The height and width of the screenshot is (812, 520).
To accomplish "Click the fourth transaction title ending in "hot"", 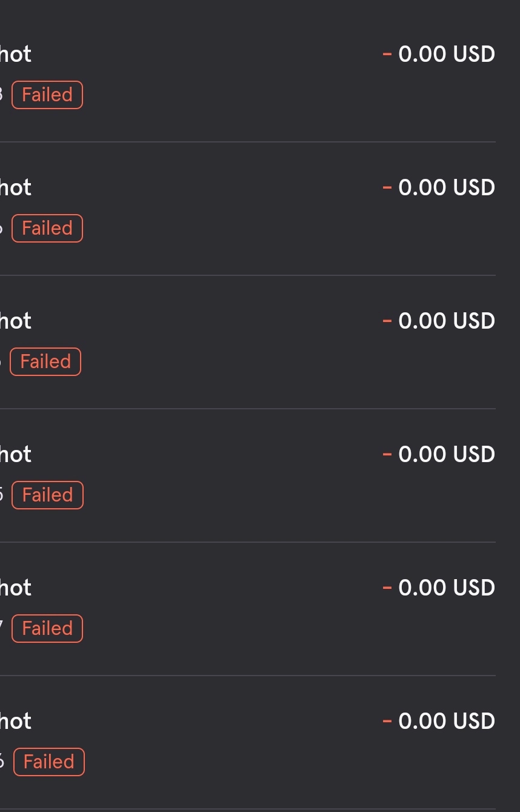I will click(x=15, y=454).
